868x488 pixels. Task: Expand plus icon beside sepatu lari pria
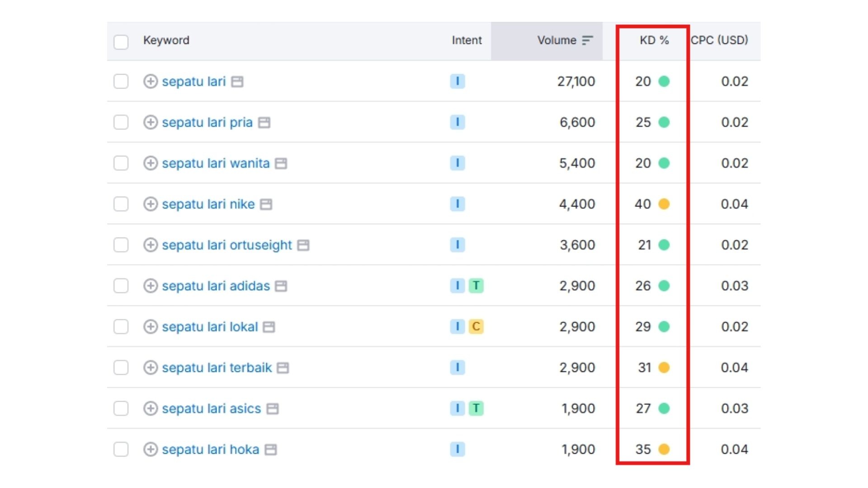(151, 122)
